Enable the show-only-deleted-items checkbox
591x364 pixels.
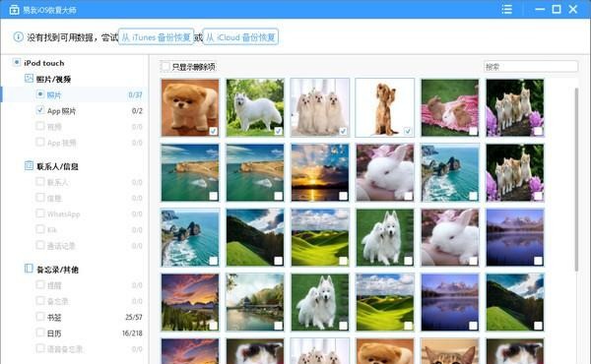[165, 67]
